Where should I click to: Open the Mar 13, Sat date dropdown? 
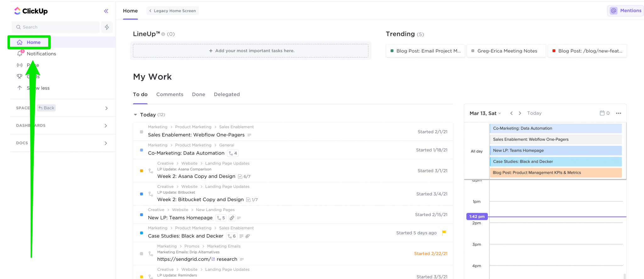(x=485, y=113)
